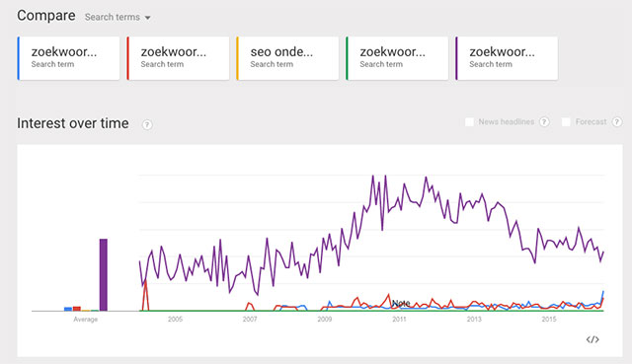Open the embed code icon
The image size is (632, 364).
tap(592, 340)
